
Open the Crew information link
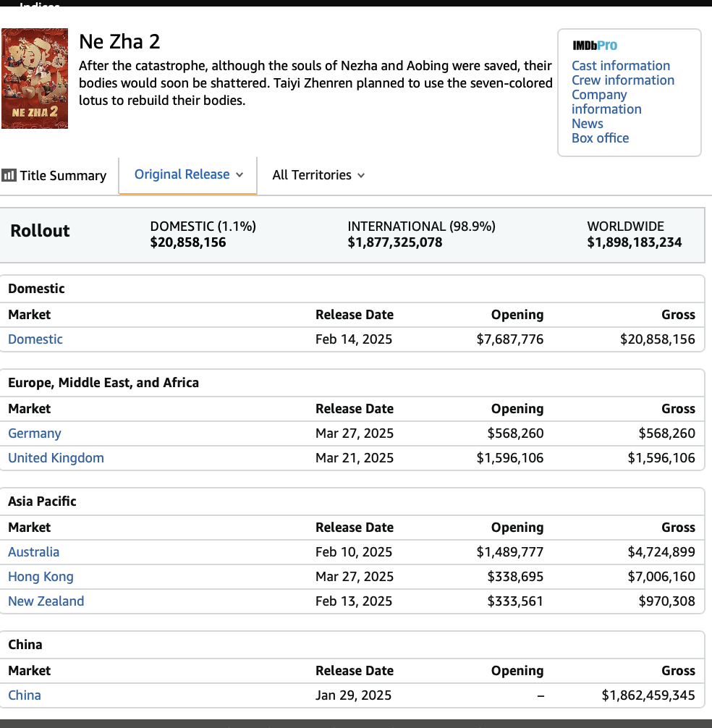pos(622,80)
